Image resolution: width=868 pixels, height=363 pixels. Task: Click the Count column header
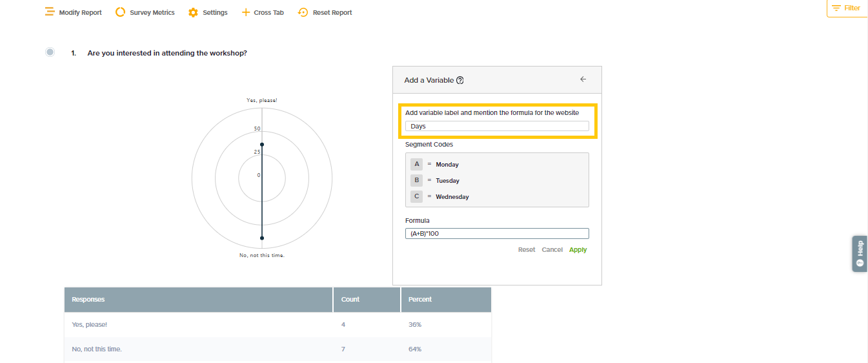350,300
